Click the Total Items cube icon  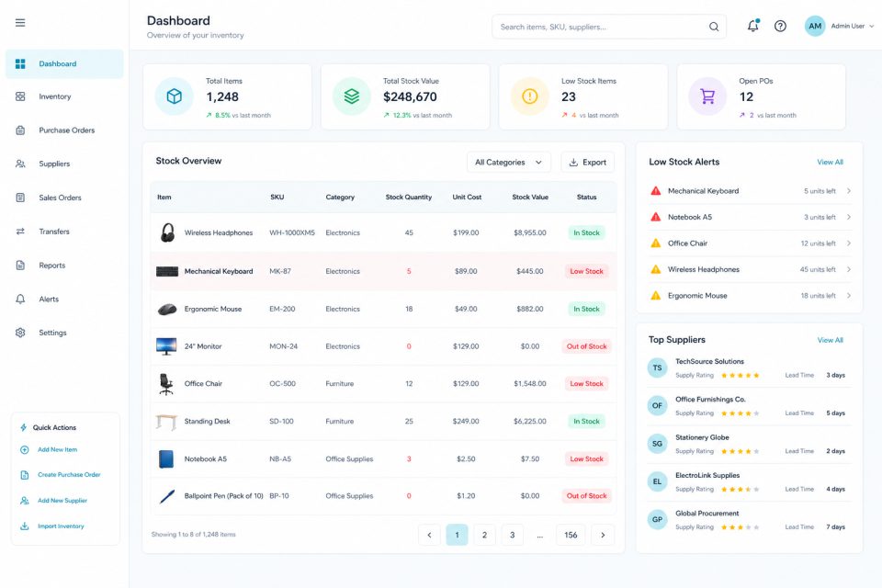(x=175, y=96)
